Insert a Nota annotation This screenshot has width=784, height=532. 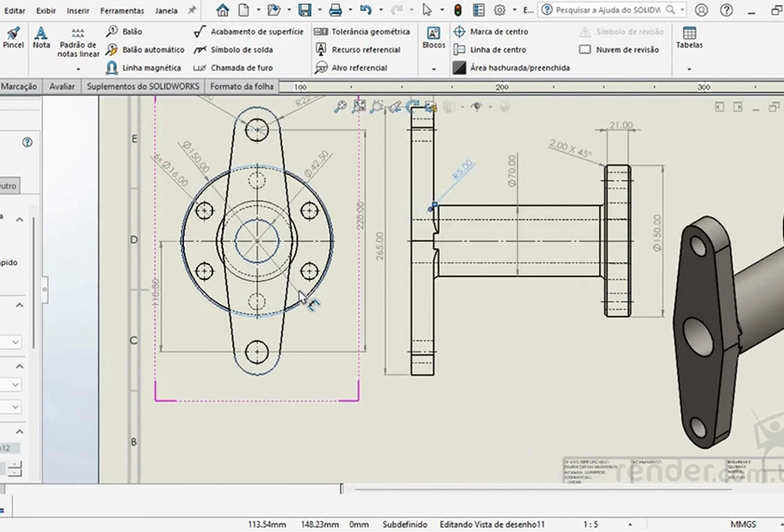point(41,37)
